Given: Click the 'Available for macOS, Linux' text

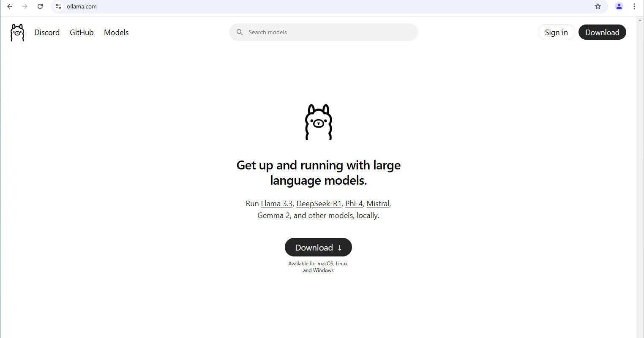Looking at the screenshot, I should point(319,267).
